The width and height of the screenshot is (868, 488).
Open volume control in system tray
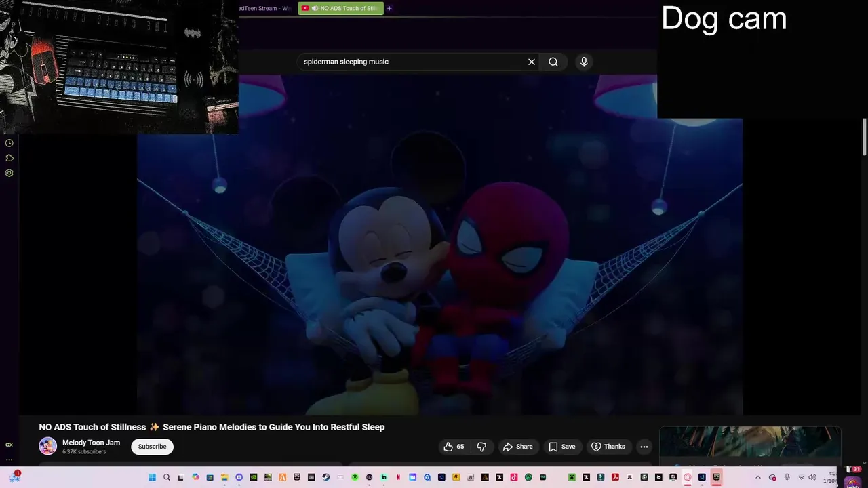tap(812, 477)
